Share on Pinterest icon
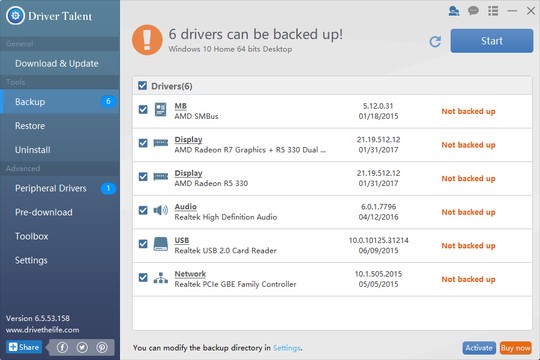 [102, 348]
